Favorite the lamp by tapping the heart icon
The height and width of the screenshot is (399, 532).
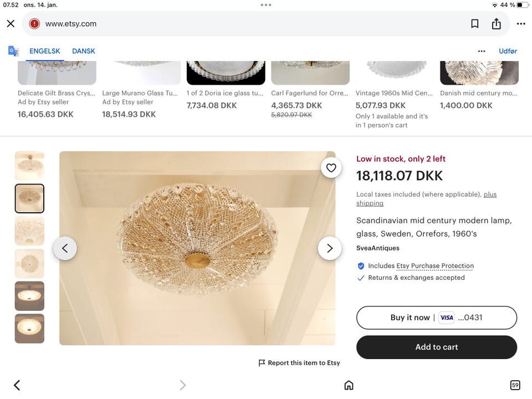coord(331,167)
